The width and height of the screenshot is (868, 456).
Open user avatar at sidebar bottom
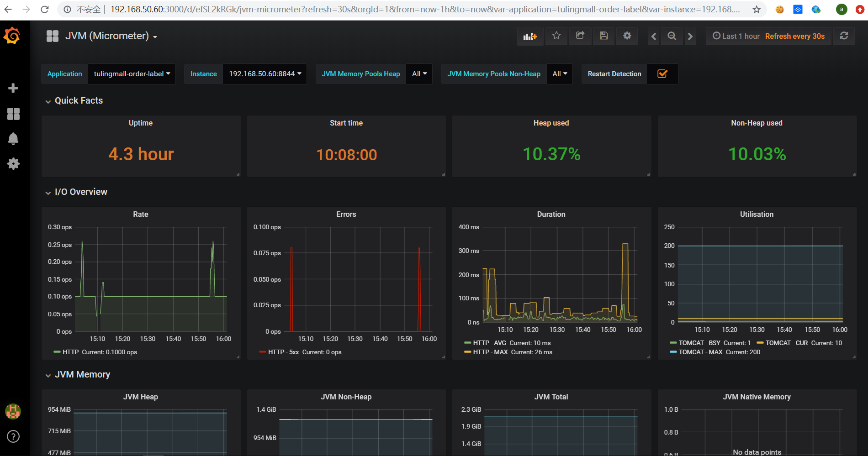click(13, 411)
